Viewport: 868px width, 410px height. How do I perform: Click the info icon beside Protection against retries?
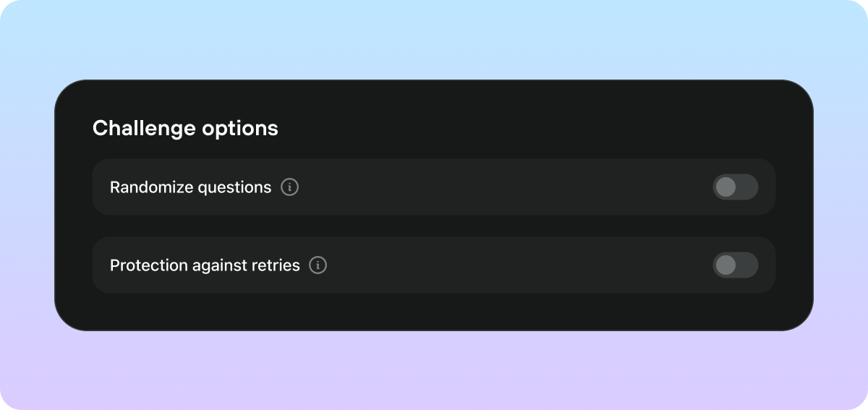pos(318,265)
